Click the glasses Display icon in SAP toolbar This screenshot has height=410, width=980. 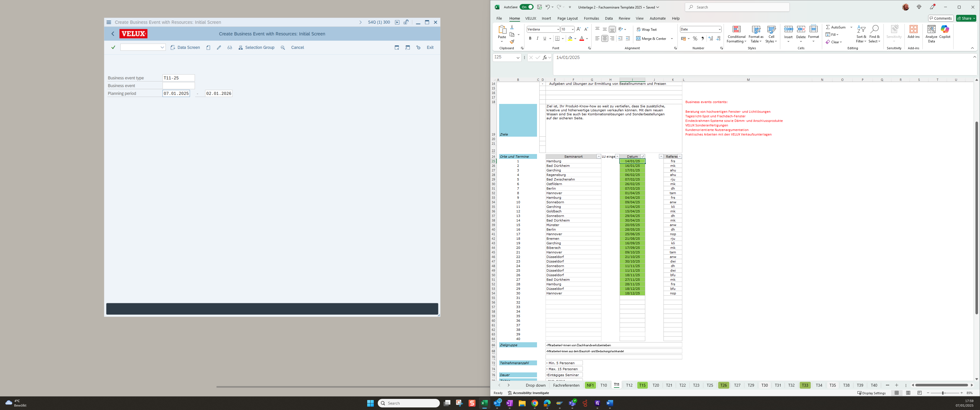click(229, 48)
